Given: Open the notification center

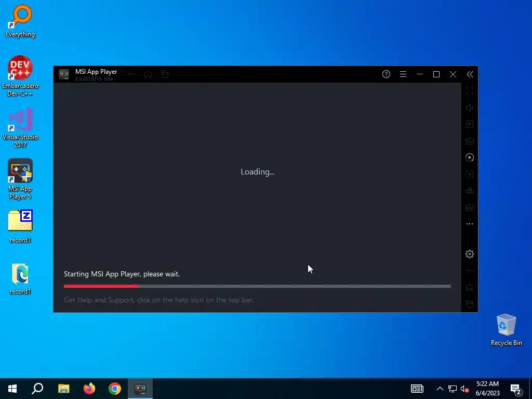Looking at the screenshot, I should 516,390.
